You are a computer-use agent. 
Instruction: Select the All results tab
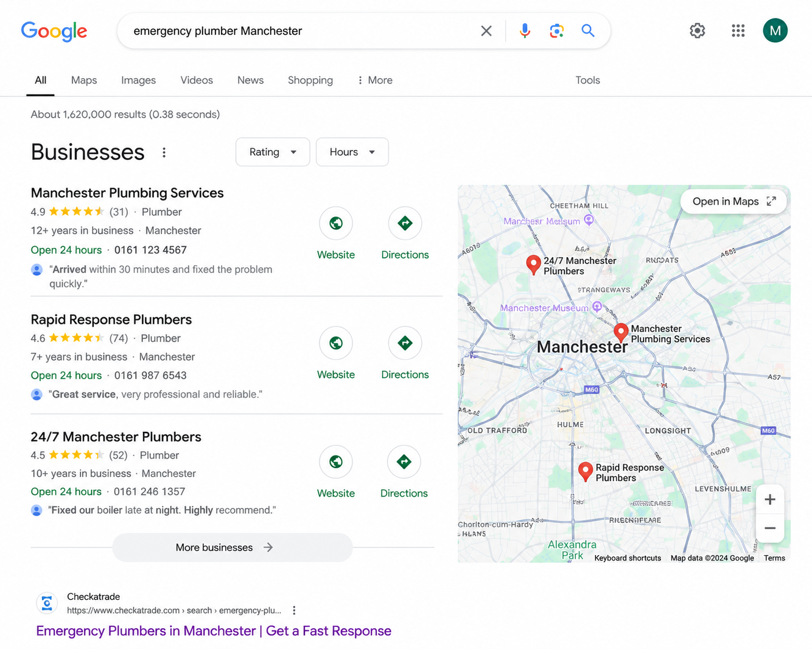pos(41,80)
